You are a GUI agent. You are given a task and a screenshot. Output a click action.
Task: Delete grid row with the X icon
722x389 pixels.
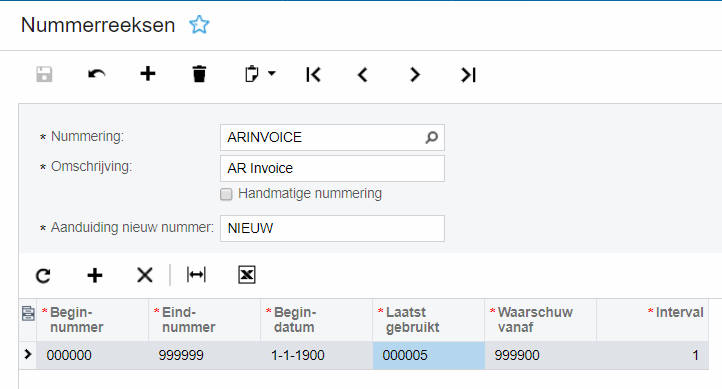145,275
